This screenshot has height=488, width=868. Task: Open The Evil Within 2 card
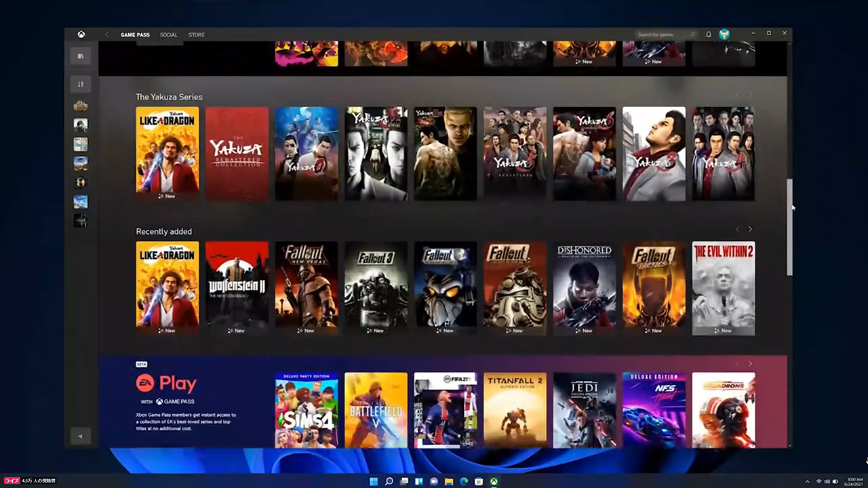pyautogui.click(x=724, y=288)
